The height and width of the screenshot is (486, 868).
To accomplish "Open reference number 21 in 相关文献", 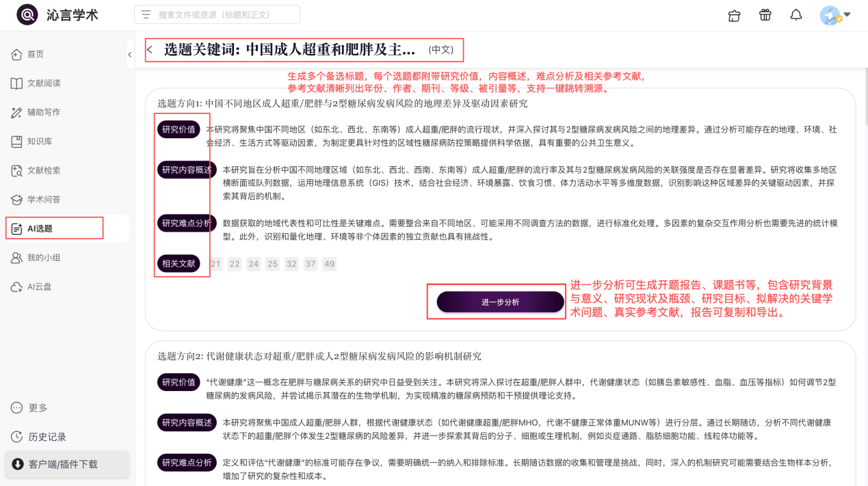I will [216, 264].
